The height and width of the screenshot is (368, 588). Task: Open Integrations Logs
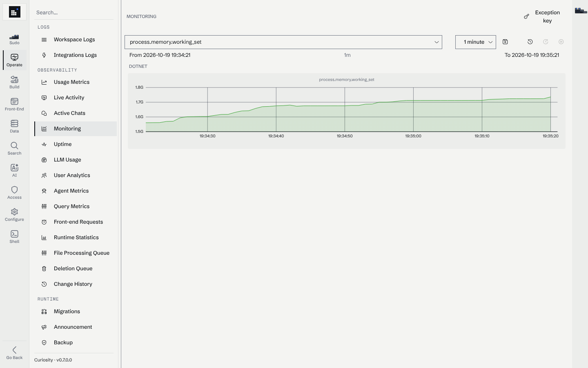(x=76, y=55)
